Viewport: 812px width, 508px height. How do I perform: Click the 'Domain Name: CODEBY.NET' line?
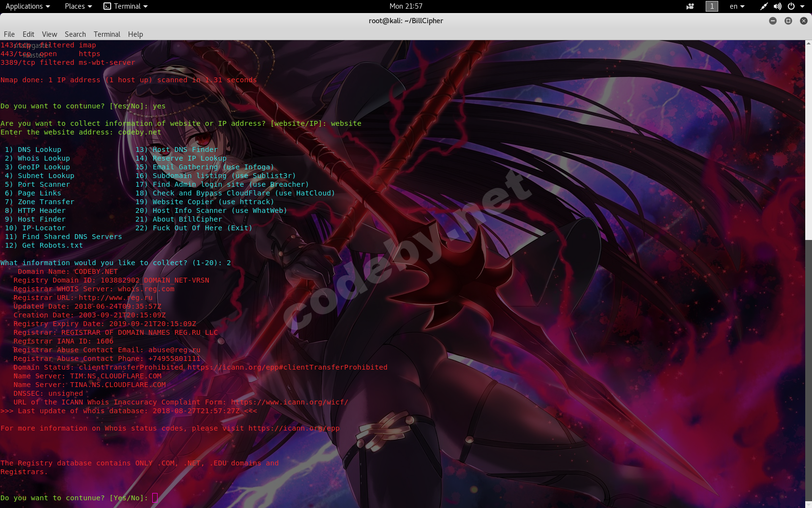coord(68,271)
